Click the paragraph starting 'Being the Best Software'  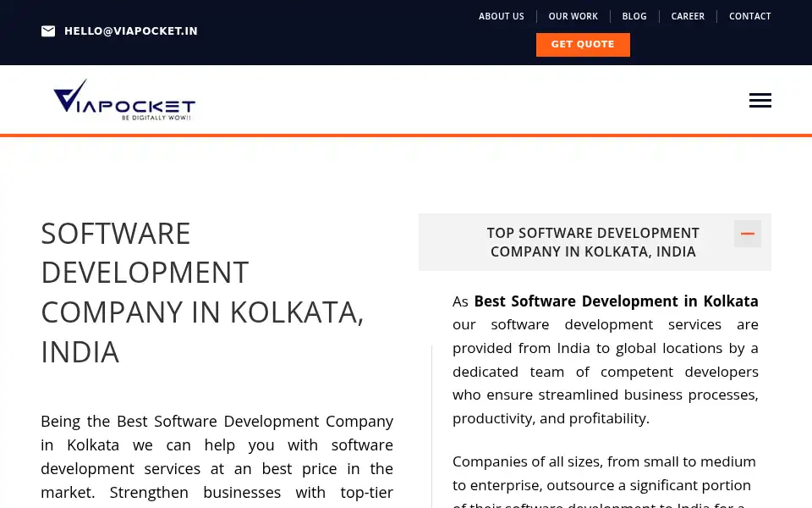point(217,459)
